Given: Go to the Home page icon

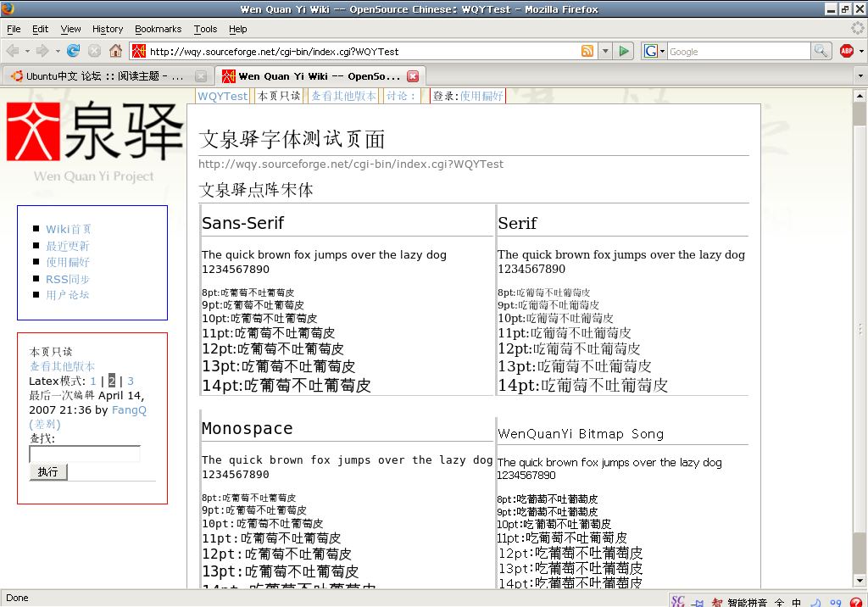Looking at the screenshot, I should click(x=115, y=51).
